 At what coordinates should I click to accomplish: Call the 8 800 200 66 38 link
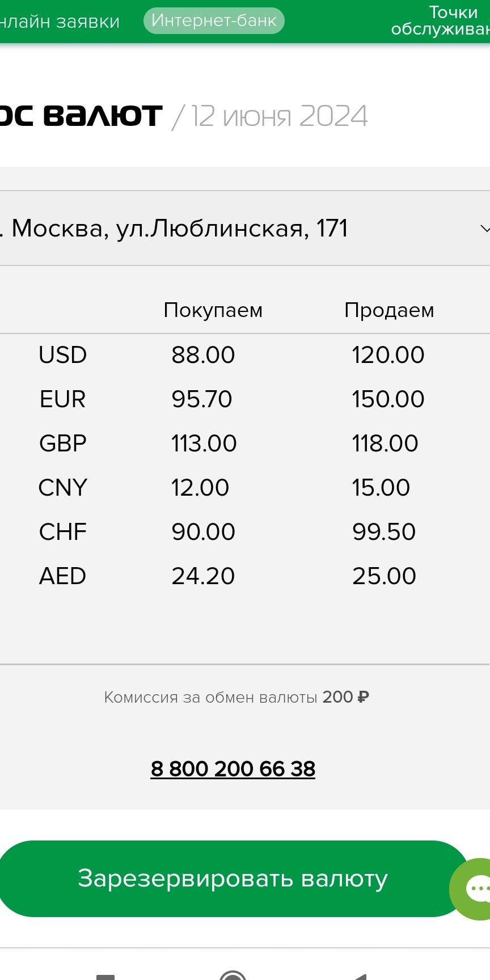tap(233, 769)
